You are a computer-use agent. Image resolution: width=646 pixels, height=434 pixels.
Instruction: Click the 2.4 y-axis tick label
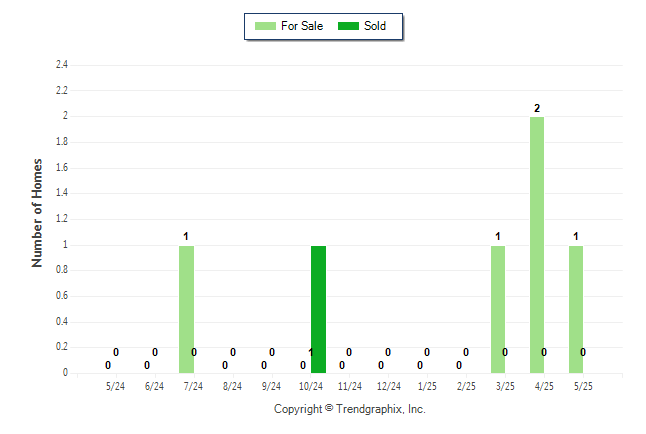tap(62, 64)
